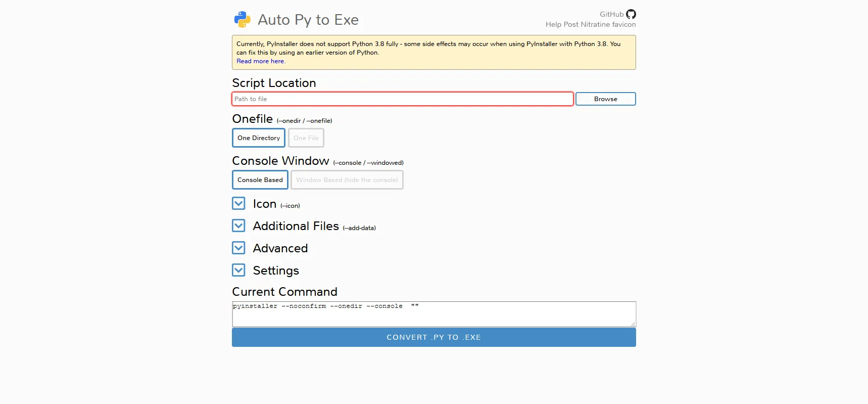Click the PyInstaller Python 3.8 warning text

click(428, 48)
